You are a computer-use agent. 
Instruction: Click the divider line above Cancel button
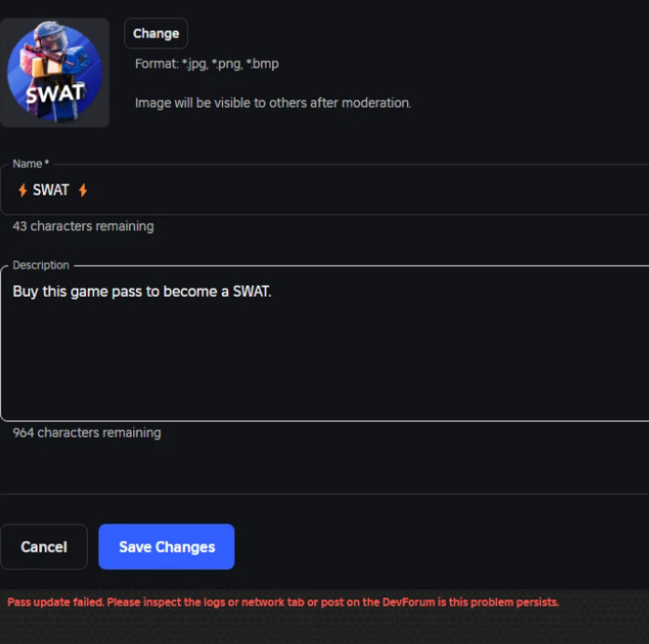[325, 493]
